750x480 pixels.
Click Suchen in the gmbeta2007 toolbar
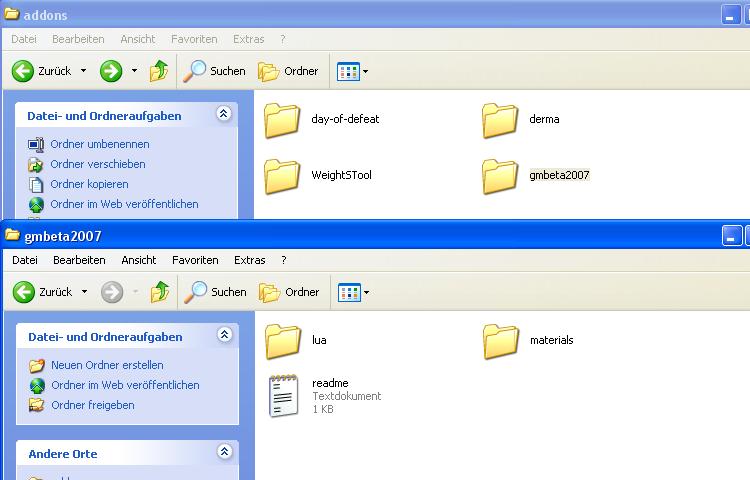click(x=216, y=292)
